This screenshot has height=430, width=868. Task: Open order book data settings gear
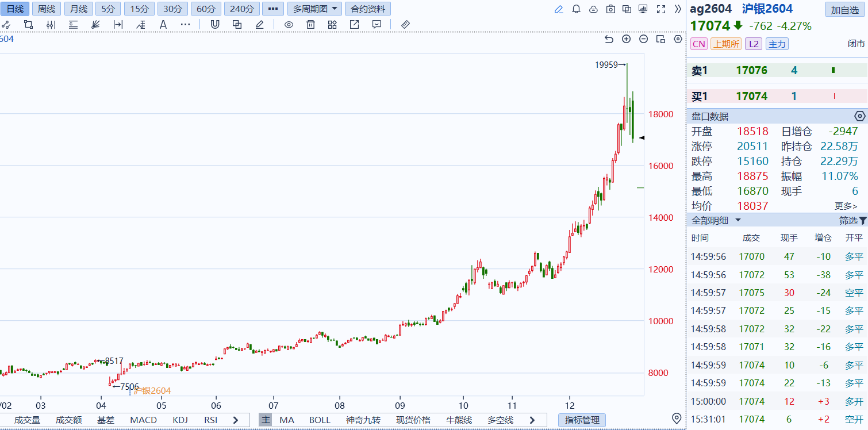[859, 116]
